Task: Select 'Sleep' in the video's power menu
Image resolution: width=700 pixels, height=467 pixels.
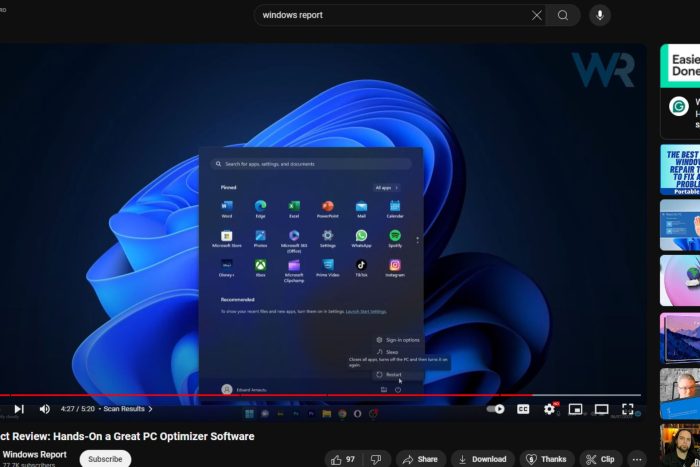Action: click(388, 352)
